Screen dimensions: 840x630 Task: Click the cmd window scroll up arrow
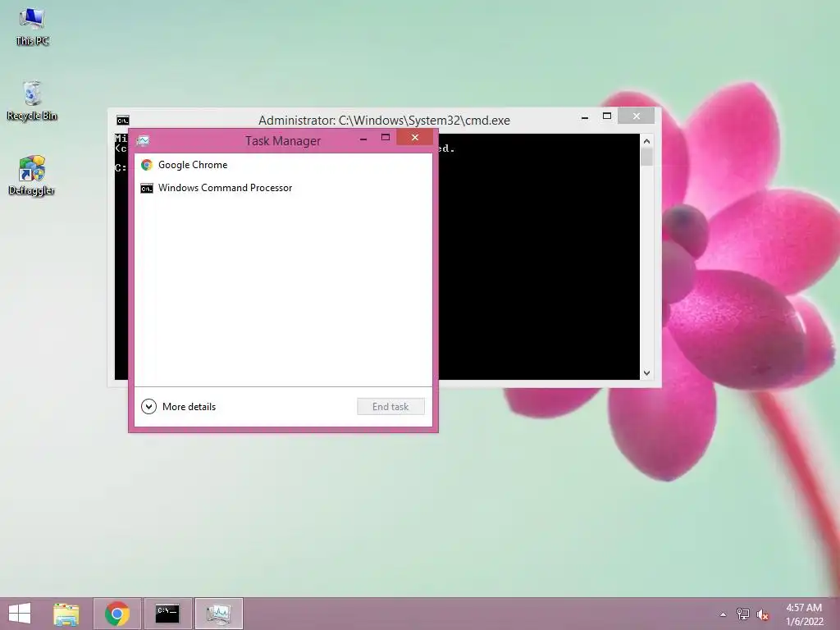click(646, 141)
